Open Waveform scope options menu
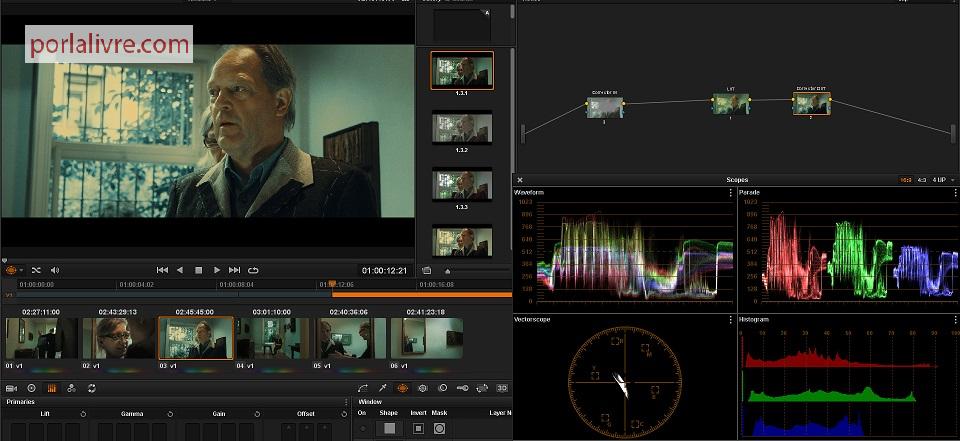 coord(730,193)
